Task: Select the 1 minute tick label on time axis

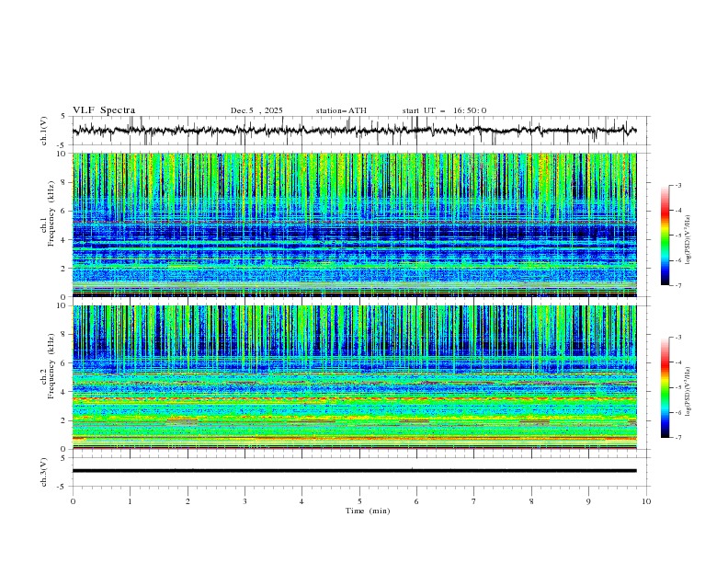Action: 130,501
